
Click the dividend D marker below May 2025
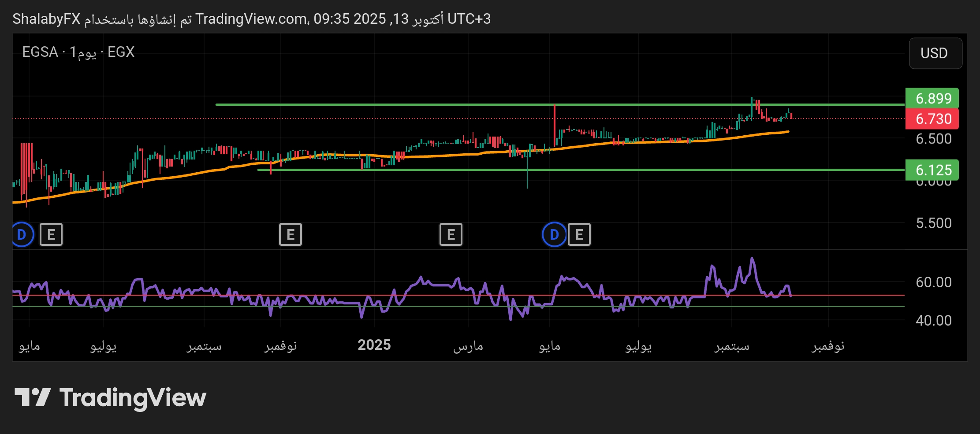click(x=554, y=234)
